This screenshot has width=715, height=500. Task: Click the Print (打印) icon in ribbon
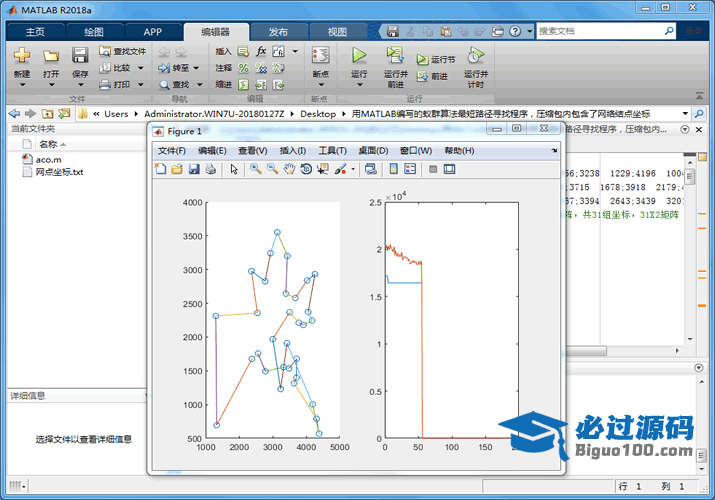(x=105, y=85)
